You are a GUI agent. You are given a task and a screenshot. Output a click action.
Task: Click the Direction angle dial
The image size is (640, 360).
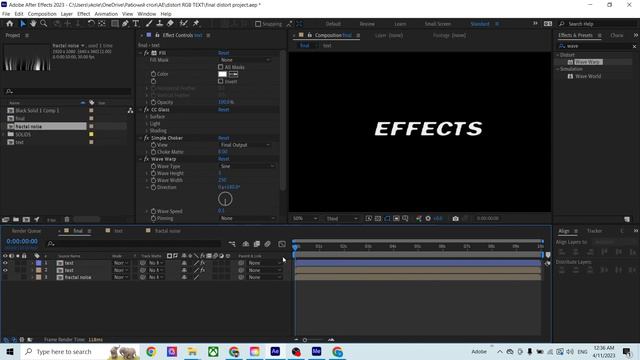tap(225, 199)
